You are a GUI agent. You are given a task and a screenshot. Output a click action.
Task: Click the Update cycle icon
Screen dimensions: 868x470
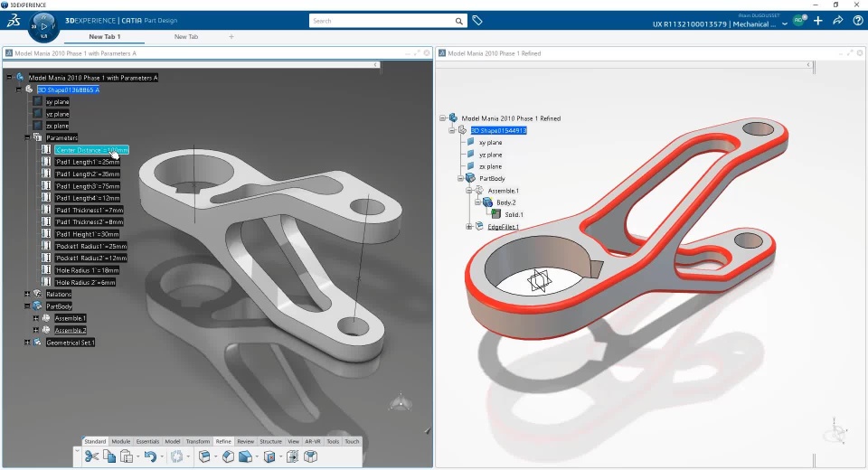point(176,456)
